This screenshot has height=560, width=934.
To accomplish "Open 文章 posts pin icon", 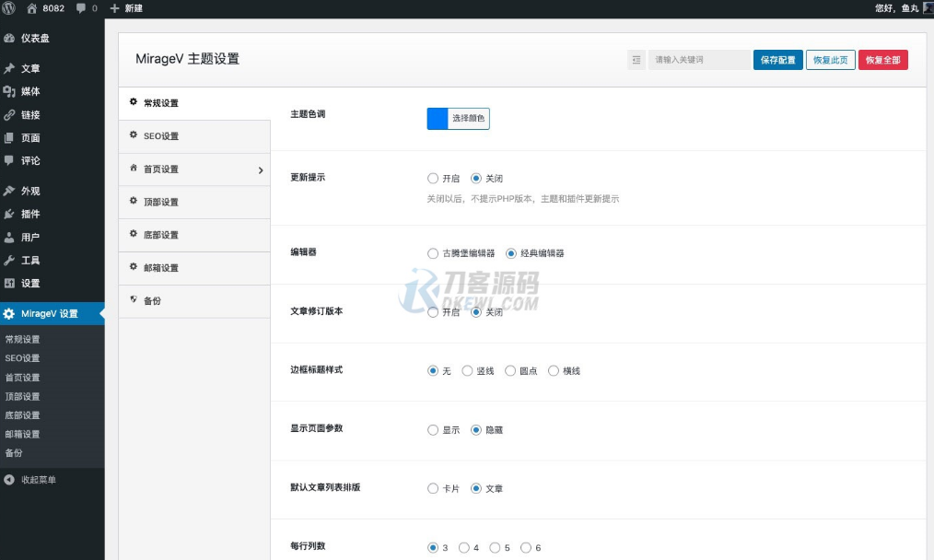I will [9, 68].
